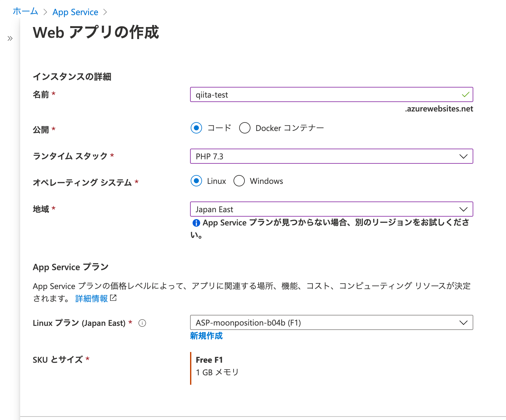Image resolution: width=506 pixels, height=420 pixels.
Task: Choose Windows as operating system
Action: [x=239, y=181]
